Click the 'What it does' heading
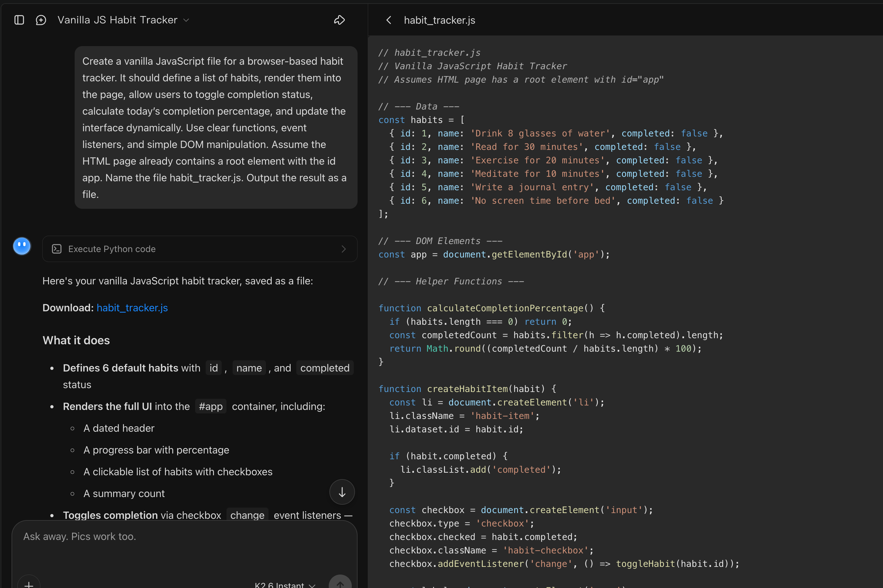 coord(76,340)
